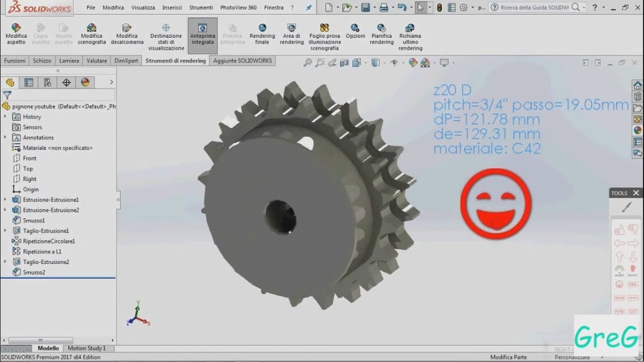Expand the Annotations tree node
644x362 pixels.
(5, 137)
